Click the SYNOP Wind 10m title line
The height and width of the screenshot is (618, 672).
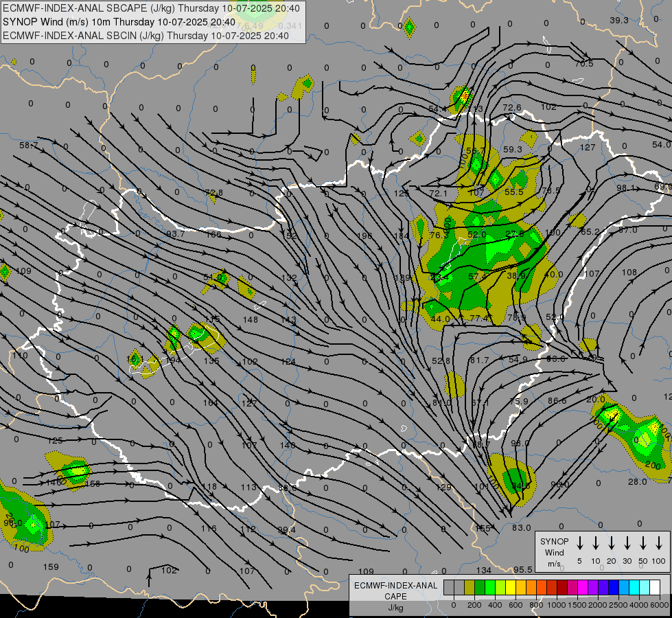click(119, 22)
